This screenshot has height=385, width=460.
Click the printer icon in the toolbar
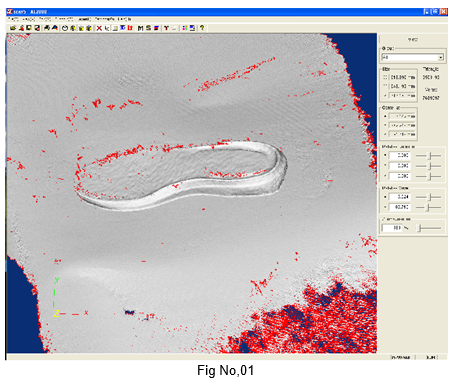point(47,28)
